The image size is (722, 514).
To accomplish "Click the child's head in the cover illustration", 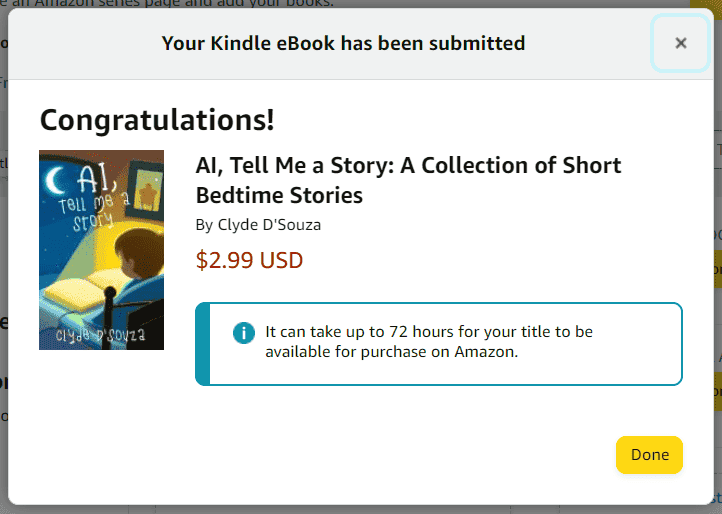I will click(138, 252).
